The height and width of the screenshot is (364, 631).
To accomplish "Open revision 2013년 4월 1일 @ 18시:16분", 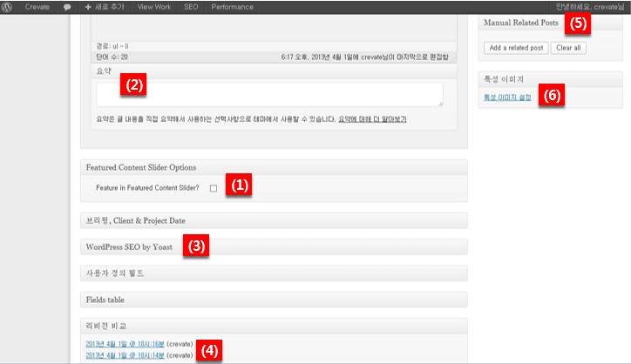I will pos(126,344).
